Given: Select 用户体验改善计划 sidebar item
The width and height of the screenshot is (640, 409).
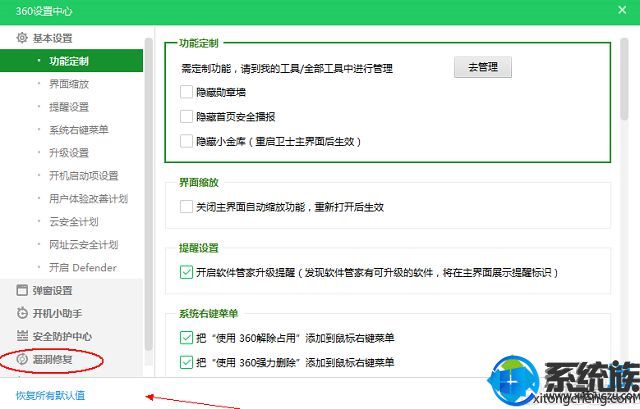Looking at the screenshot, I should [x=89, y=199].
